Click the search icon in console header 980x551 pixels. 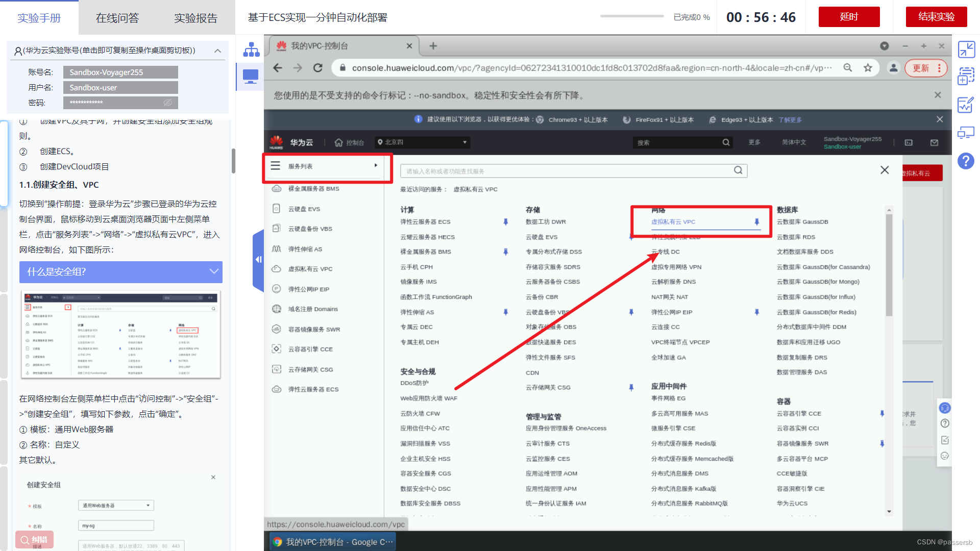(x=726, y=142)
